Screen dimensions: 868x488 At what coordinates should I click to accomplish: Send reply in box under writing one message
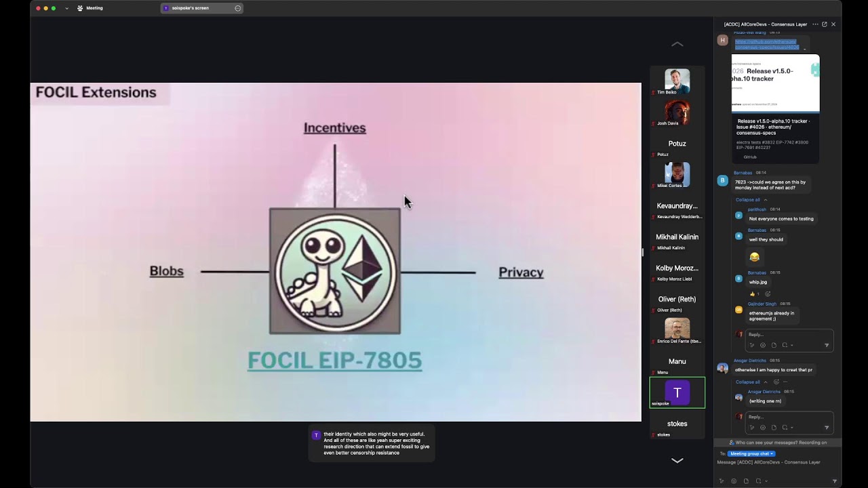(827, 428)
